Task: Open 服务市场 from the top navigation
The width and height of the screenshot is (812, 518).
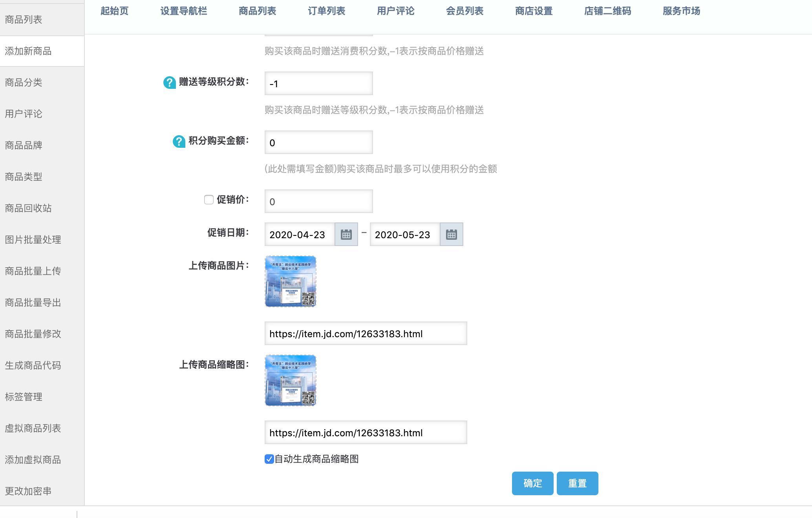Action: (x=680, y=11)
